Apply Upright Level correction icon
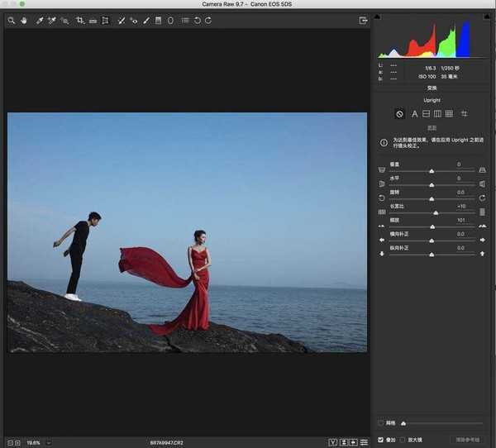Viewport: 496px width, 448px height. coord(426,113)
